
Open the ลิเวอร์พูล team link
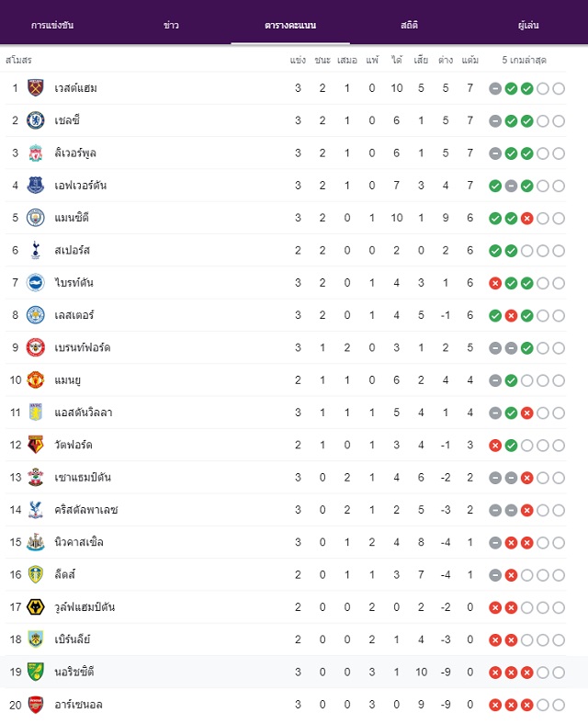click(75, 153)
